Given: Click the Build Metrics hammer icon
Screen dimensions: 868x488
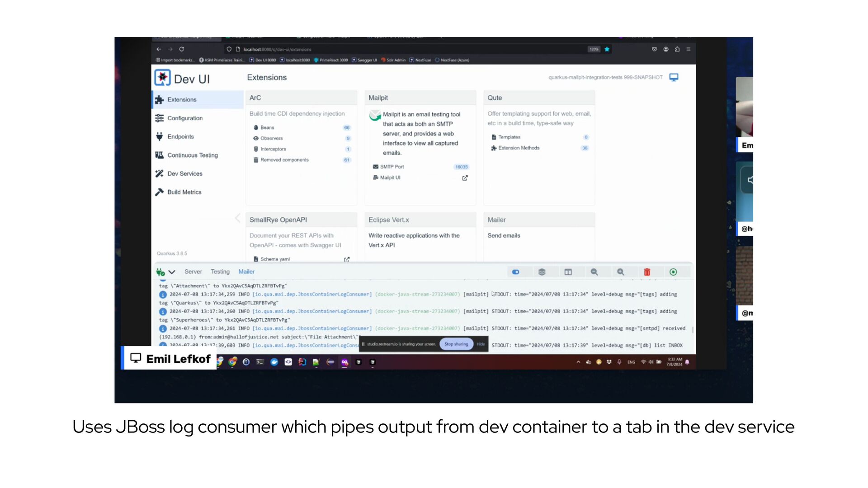Looking at the screenshot, I should [159, 192].
